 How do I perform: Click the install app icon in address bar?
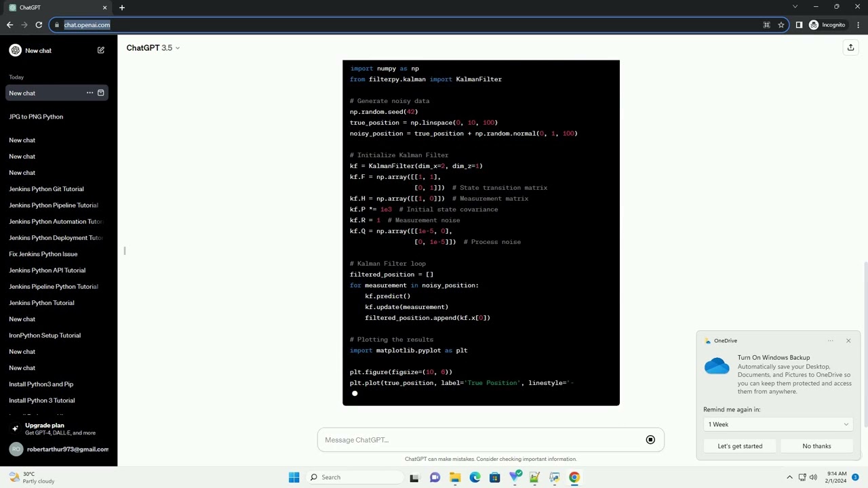(767, 25)
